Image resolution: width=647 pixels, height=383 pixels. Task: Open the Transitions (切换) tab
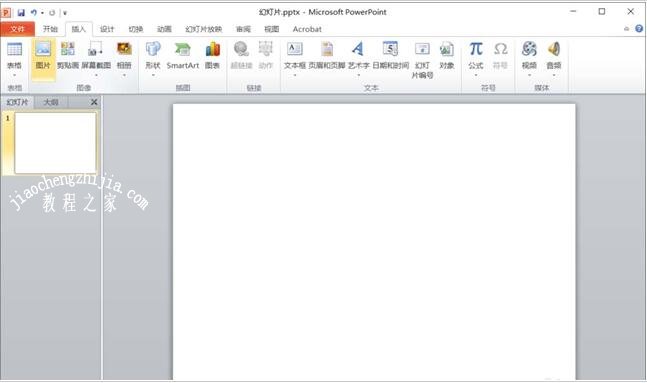pyautogui.click(x=136, y=29)
